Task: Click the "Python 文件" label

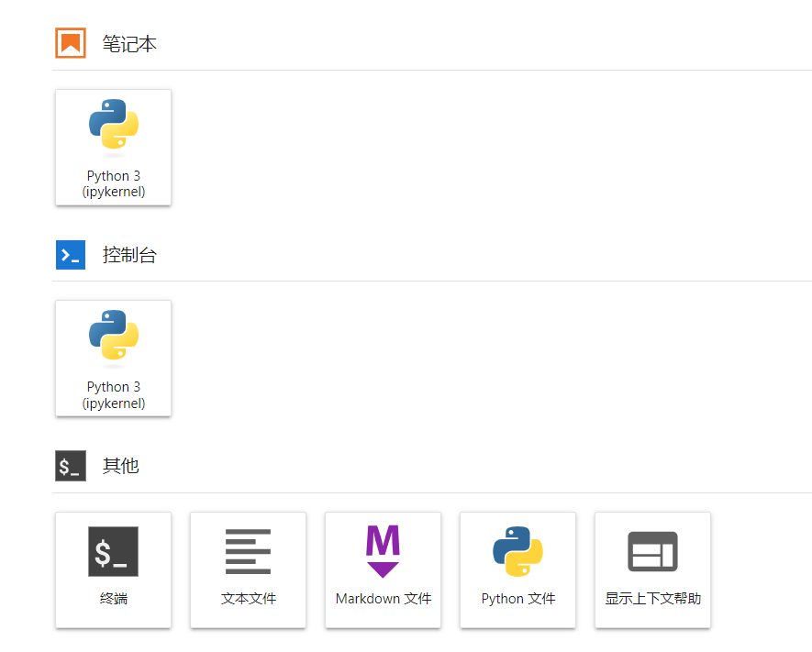Action: tap(517, 599)
